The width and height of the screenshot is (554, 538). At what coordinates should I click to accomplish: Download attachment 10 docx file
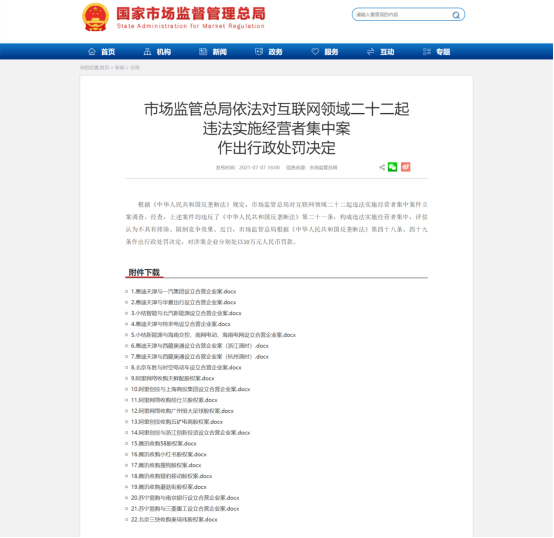click(190, 389)
